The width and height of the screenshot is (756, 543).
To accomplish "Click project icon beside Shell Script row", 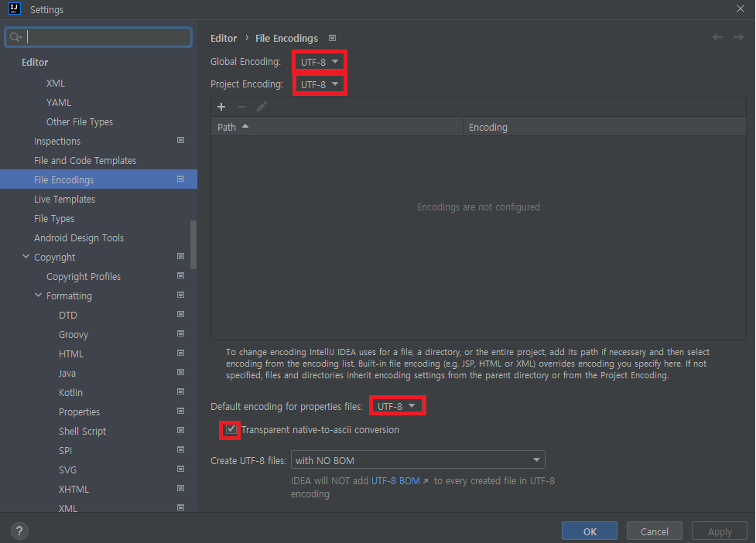I will [181, 430].
